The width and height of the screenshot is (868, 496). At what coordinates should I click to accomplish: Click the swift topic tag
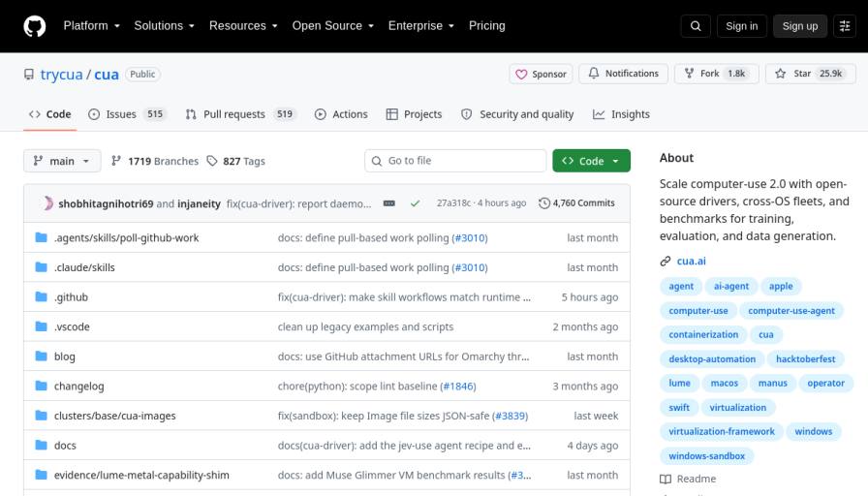point(679,408)
